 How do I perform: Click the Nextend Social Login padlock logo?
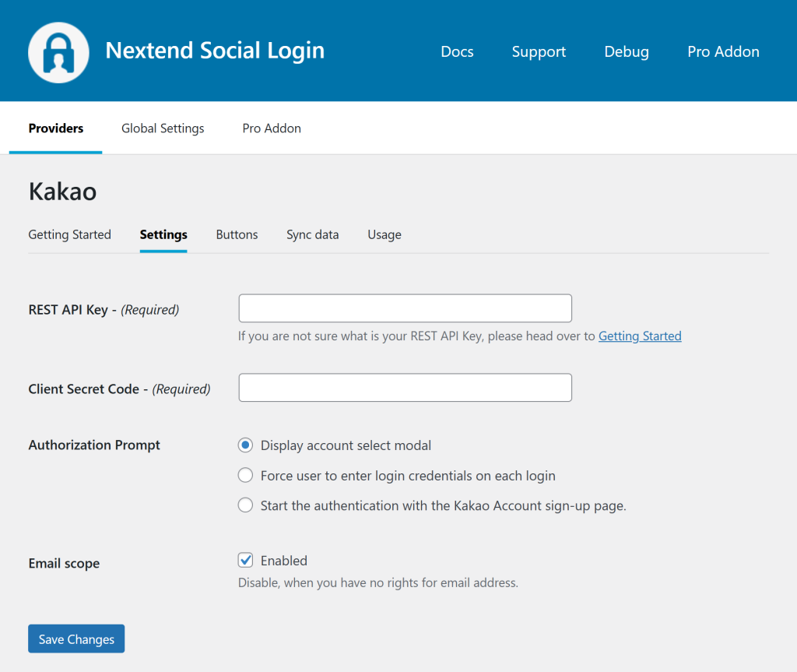point(58,52)
